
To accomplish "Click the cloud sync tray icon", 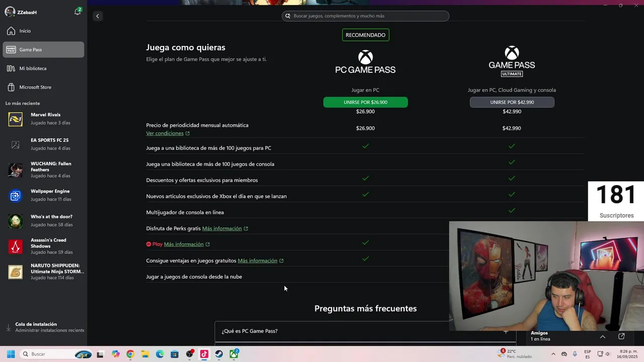I will (564, 354).
